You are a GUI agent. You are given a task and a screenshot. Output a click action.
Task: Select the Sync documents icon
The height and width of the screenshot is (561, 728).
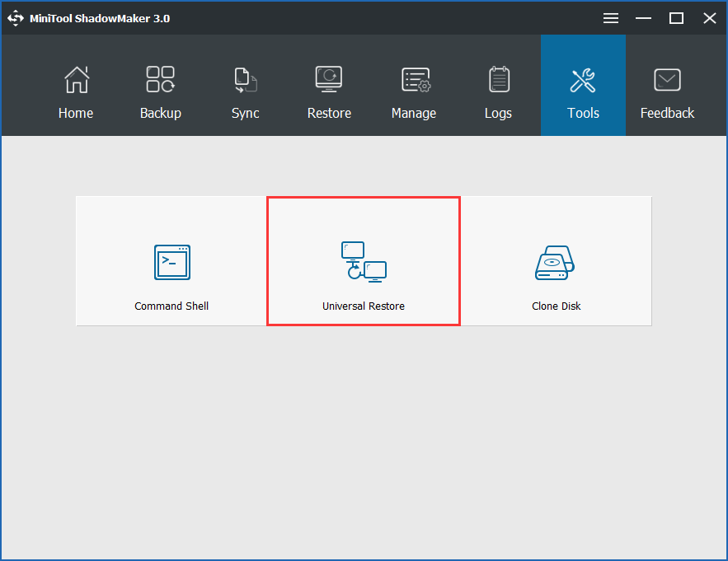tap(245, 80)
